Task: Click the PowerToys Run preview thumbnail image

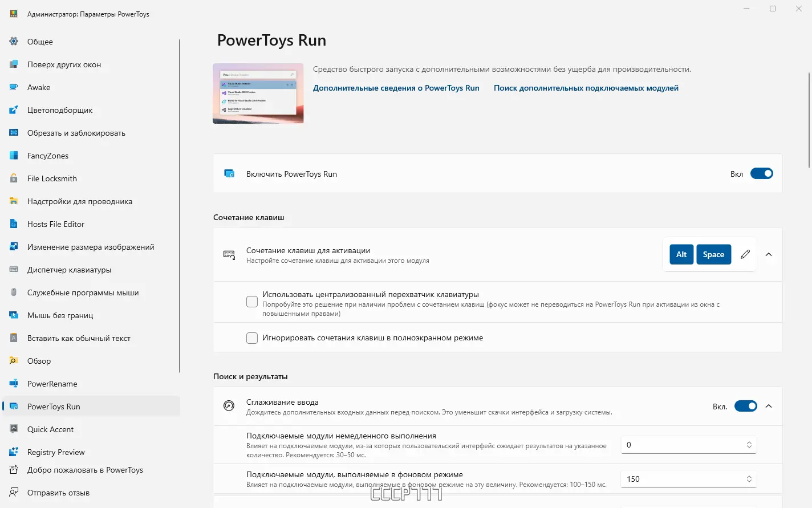Action: [258, 94]
